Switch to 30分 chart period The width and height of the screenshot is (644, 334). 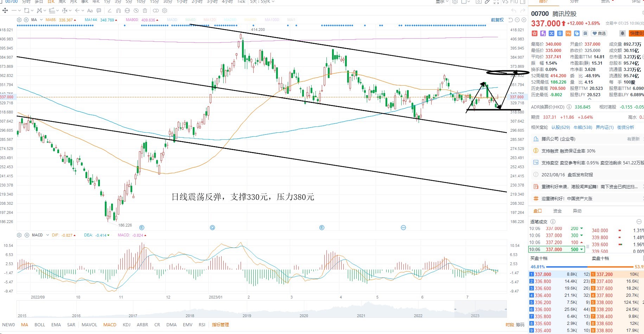point(168,1)
